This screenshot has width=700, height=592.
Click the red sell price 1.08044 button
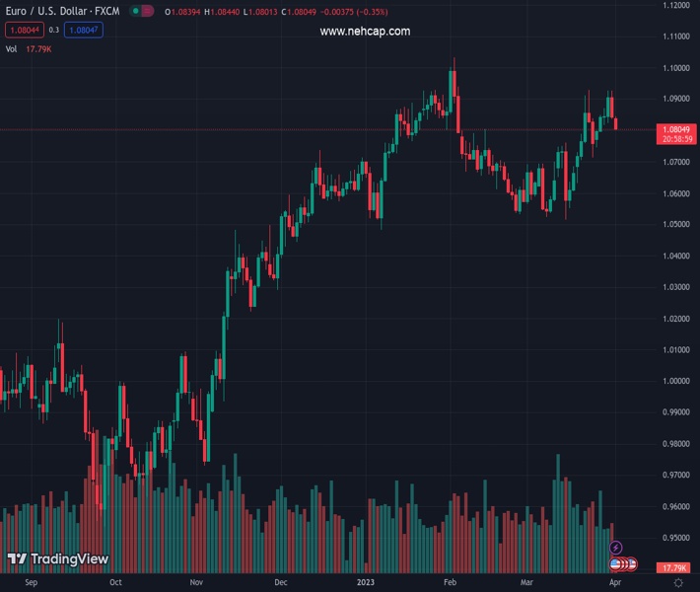pyautogui.click(x=23, y=31)
